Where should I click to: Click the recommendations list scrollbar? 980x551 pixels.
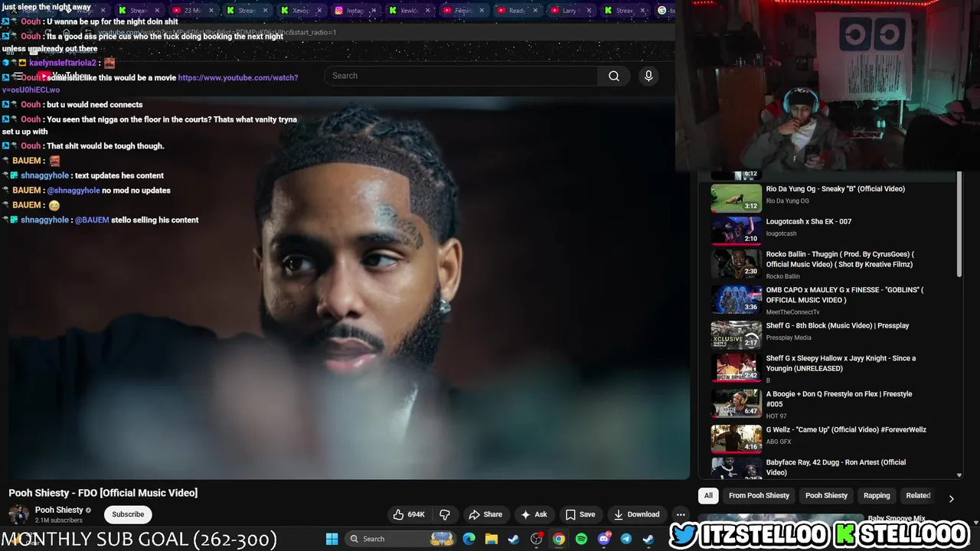(959, 226)
